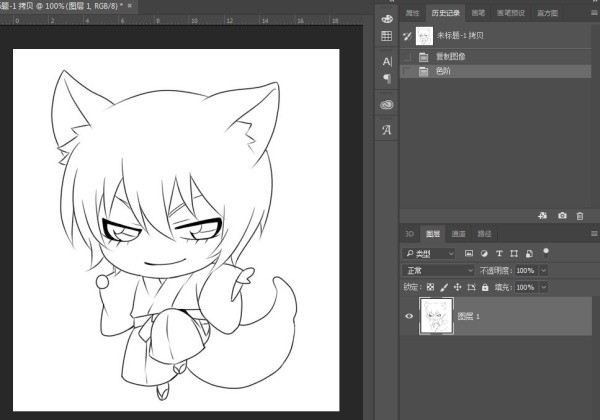Create new document from current state
The width and height of the screenshot is (600, 420).
point(542,215)
